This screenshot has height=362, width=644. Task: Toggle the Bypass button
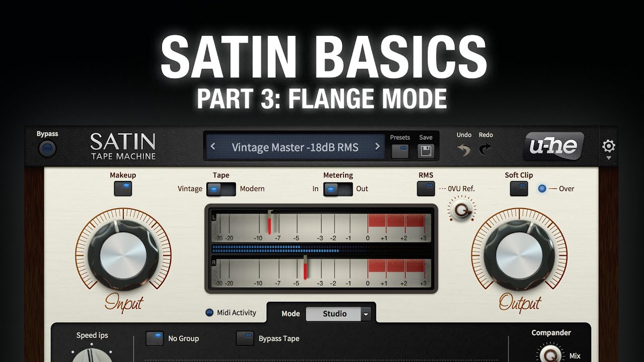47,149
